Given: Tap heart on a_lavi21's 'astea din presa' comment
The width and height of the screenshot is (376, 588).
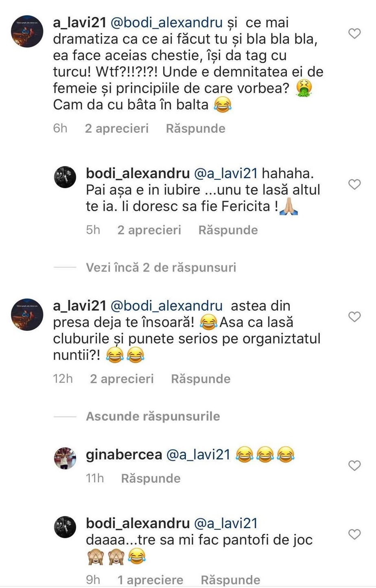Looking at the screenshot, I should pos(355,317).
